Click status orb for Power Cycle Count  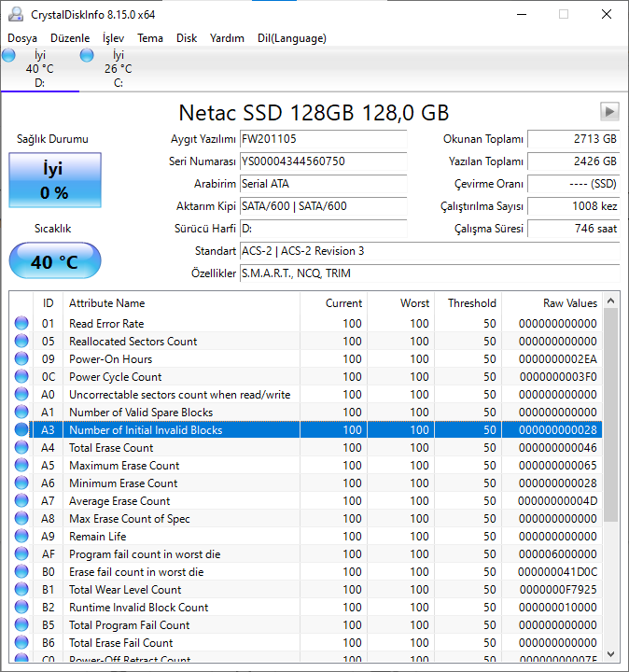pyautogui.click(x=21, y=376)
